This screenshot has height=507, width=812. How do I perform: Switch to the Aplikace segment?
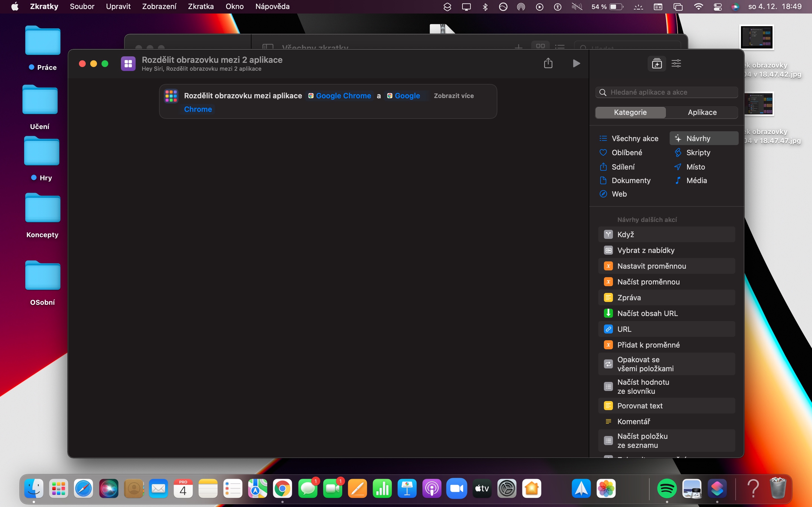coord(702,112)
